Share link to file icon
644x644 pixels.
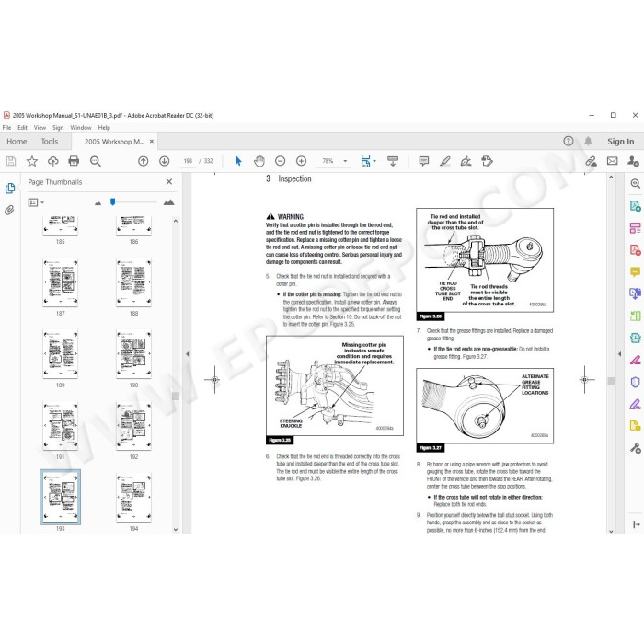point(591,161)
